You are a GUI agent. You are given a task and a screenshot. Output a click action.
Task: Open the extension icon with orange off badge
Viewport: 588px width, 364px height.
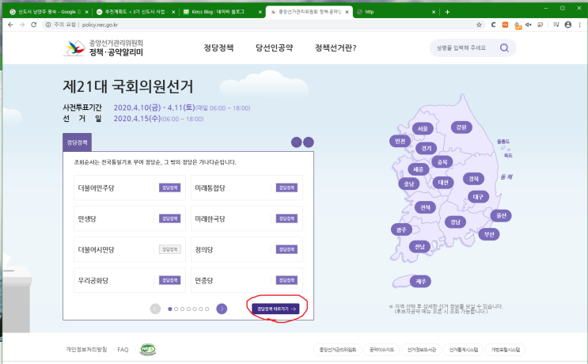point(518,25)
